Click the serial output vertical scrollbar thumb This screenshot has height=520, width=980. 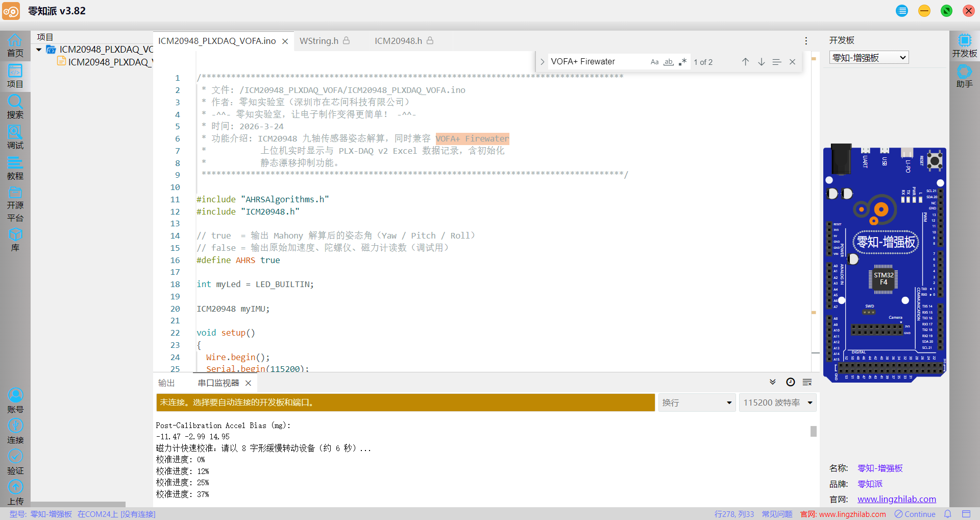[x=814, y=432]
